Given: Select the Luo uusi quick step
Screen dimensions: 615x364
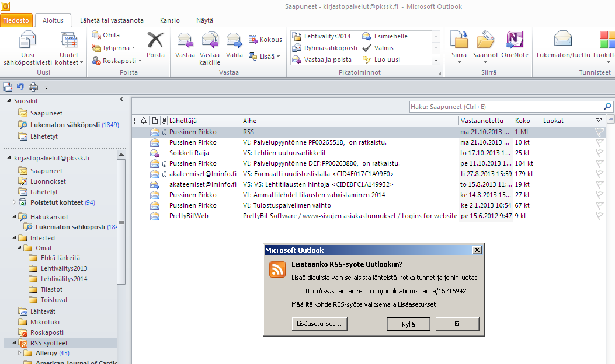Looking at the screenshot, I should (x=381, y=60).
